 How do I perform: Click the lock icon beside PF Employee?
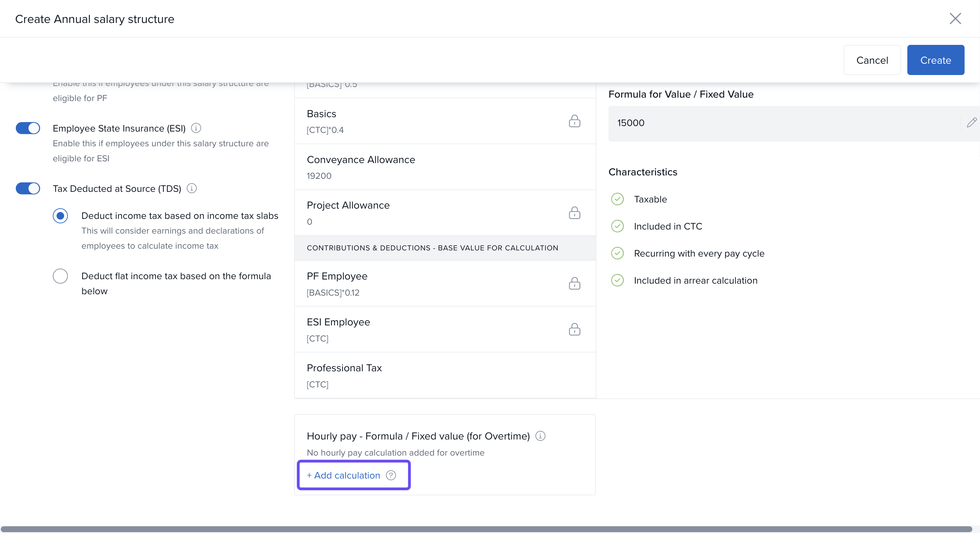click(x=574, y=284)
